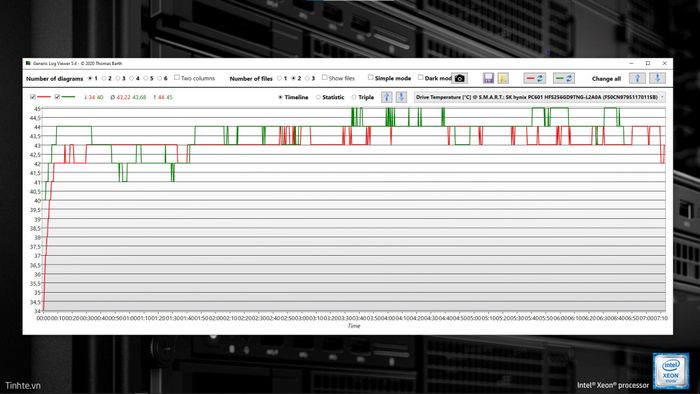Uncheck the red line visibility checkbox

pyautogui.click(x=33, y=97)
